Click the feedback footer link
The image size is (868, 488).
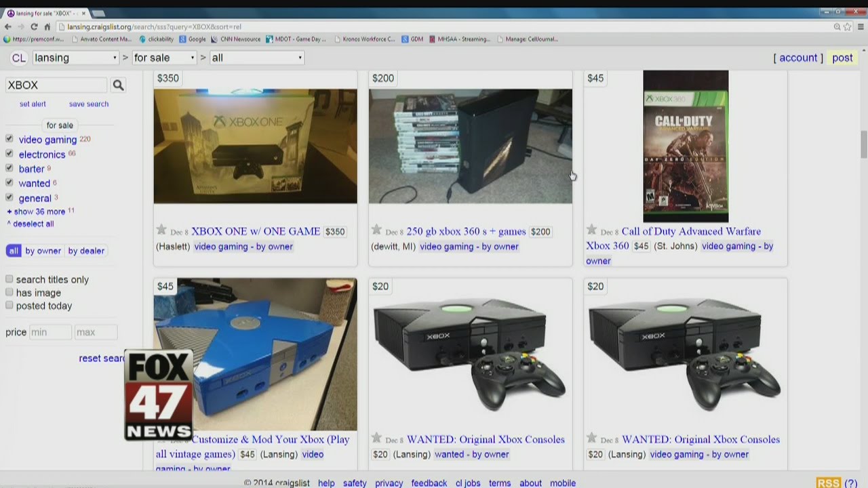click(429, 483)
